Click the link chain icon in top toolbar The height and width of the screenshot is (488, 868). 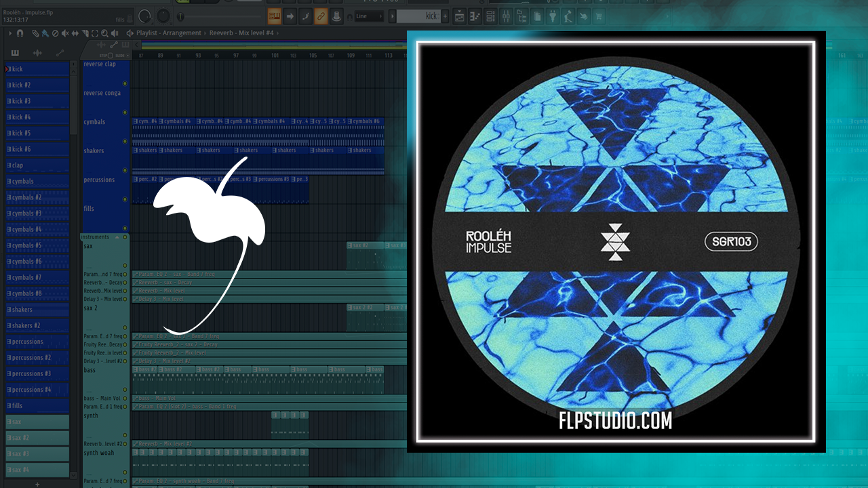(321, 16)
